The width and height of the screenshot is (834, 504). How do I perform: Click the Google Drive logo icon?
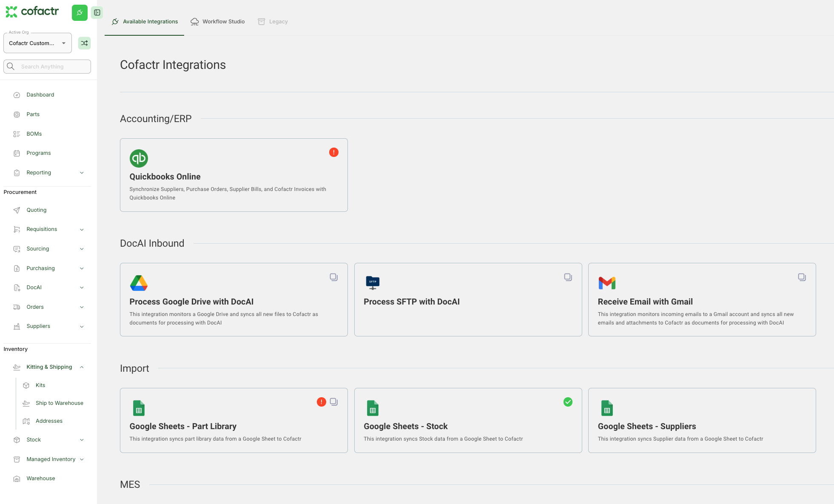[139, 283]
